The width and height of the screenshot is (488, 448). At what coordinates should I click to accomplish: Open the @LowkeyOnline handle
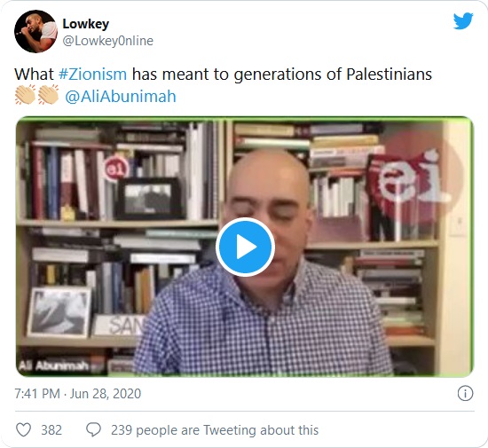tap(108, 41)
